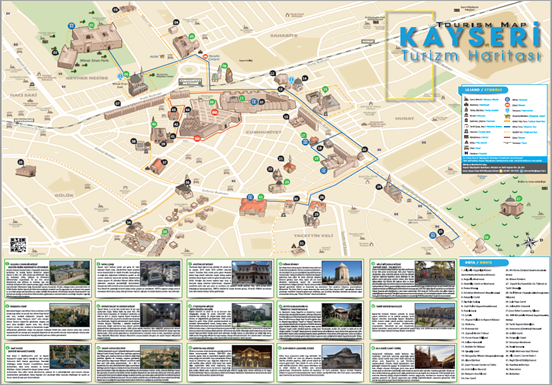Open the domed stone tomb photo thumbnail
This screenshot has width=552, height=385.
pyautogui.click(x=341, y=273)
